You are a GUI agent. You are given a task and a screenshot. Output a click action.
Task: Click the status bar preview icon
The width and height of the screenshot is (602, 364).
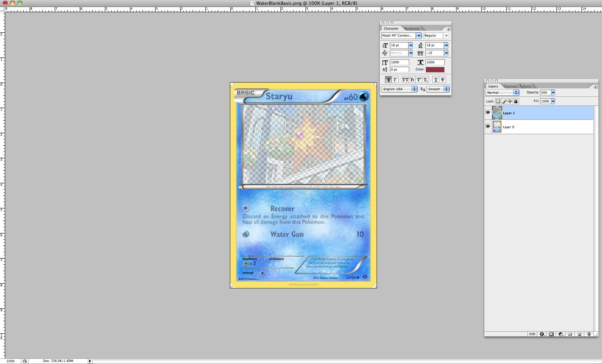point(25,361)
